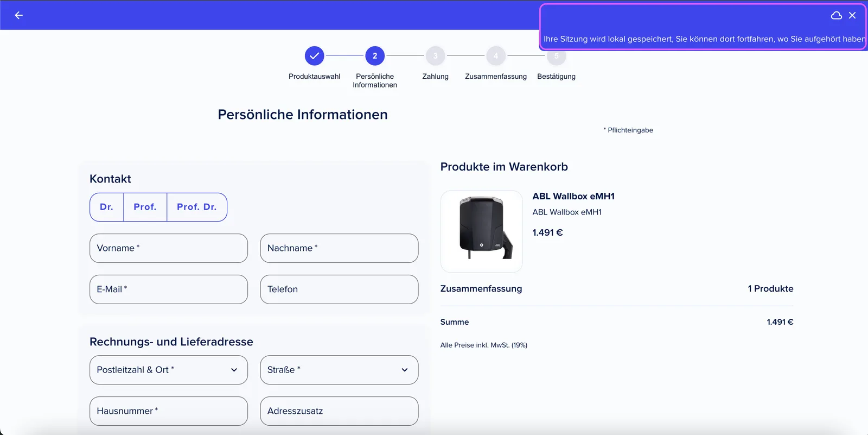Click the cloud session-saved icon

tap(837, 15)
